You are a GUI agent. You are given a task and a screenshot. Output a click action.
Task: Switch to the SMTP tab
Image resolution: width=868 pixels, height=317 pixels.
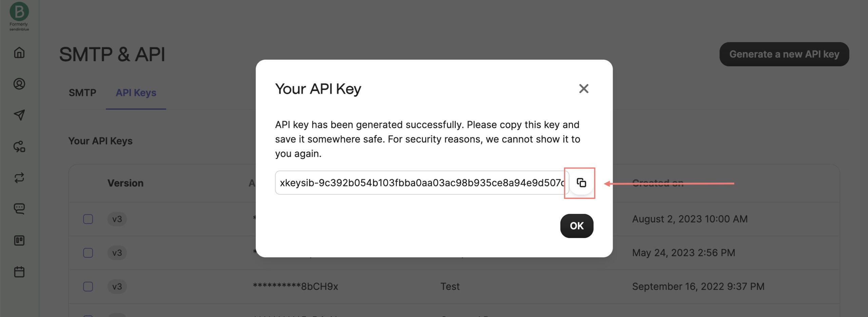coord(82,93)
